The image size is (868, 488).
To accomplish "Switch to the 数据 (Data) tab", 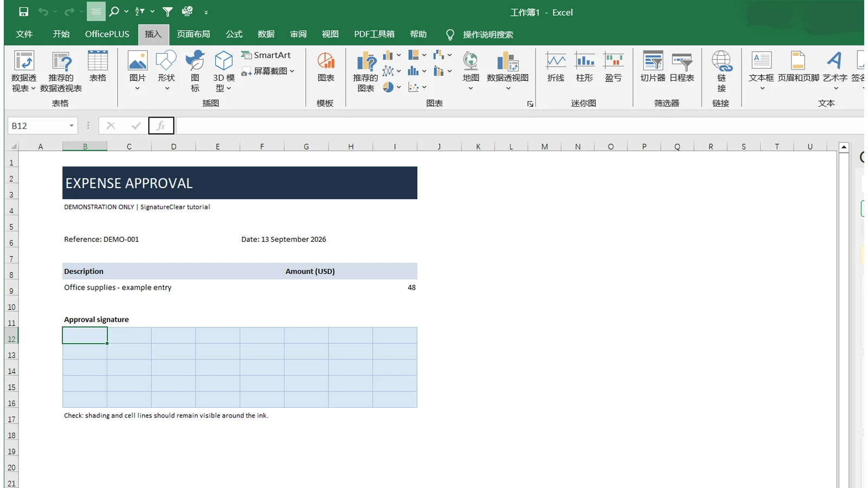I will [x=266, y=34].
